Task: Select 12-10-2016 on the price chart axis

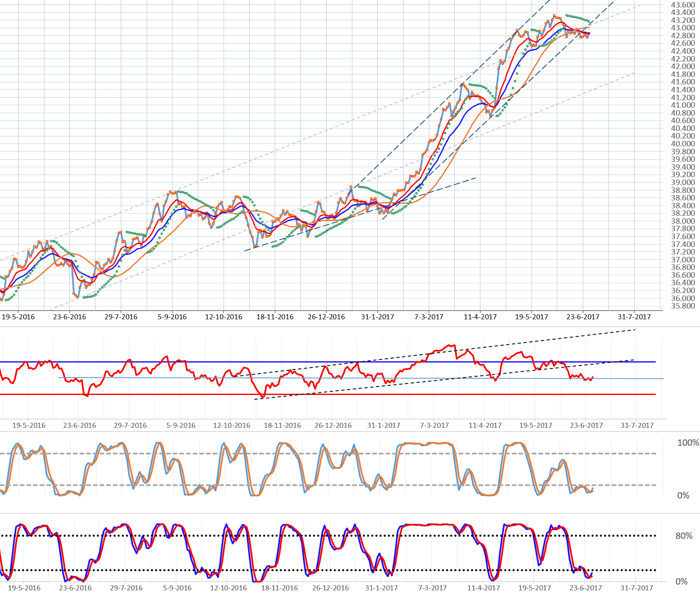Action: pos(224,317)
